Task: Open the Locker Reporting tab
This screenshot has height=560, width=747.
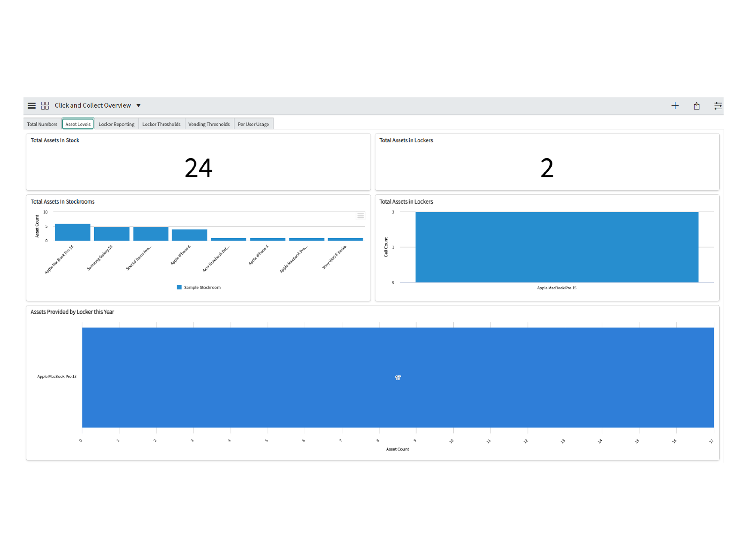Action: (x=117, y=124)
